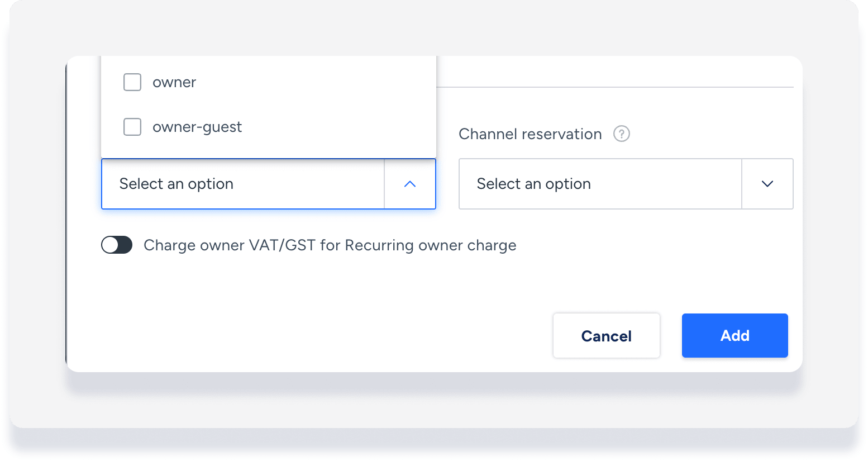This screenshot has height=461, width=868.
Task: Tick the "owner-guest" checkbox
Action: (132, 127)
